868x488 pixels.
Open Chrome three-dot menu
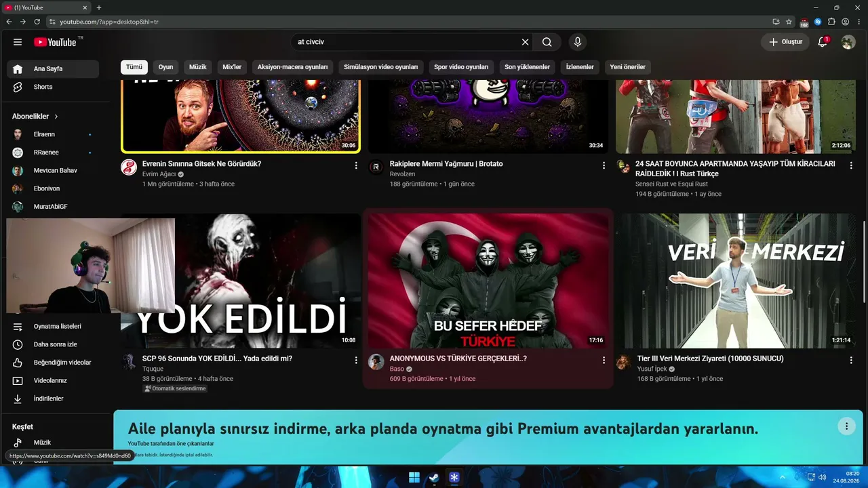pos(859,22)
